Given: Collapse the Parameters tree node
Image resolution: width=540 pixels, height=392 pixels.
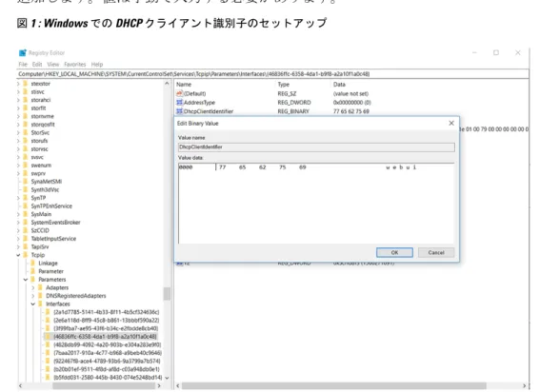Looking at the screenshot, I should point(26,280).
